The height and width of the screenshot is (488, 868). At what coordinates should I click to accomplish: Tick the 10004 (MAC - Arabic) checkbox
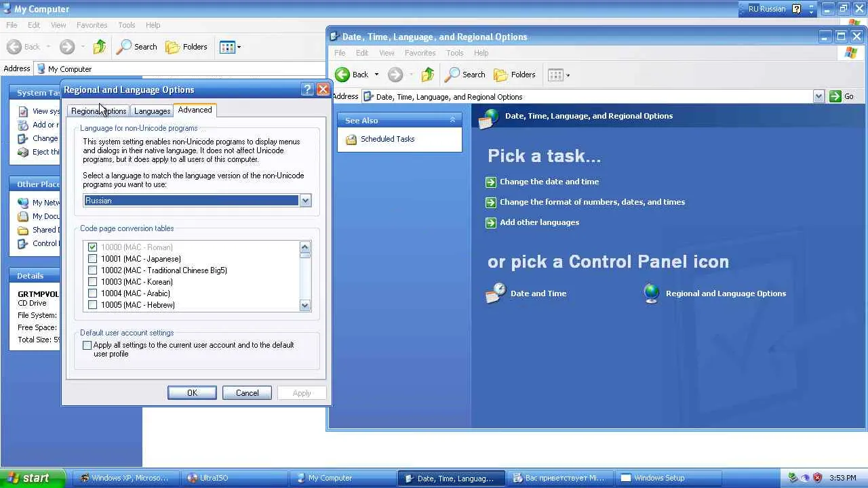click(93, 293)
